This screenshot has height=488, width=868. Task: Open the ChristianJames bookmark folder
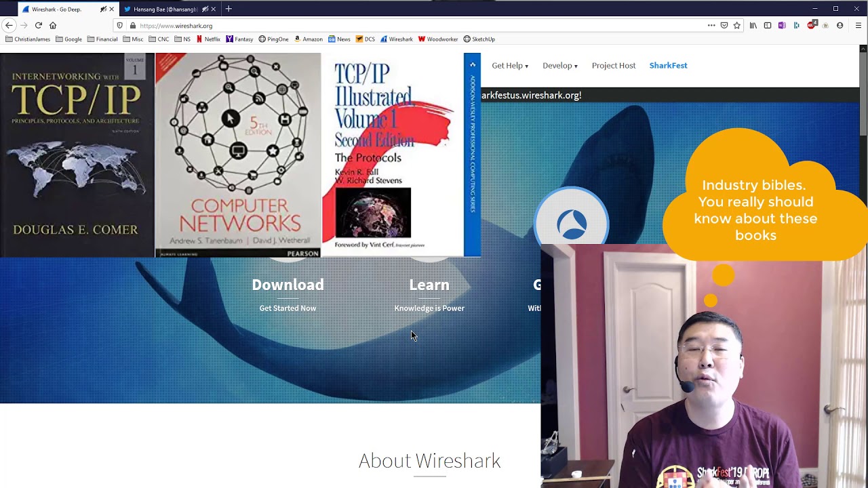pos(28,39)
